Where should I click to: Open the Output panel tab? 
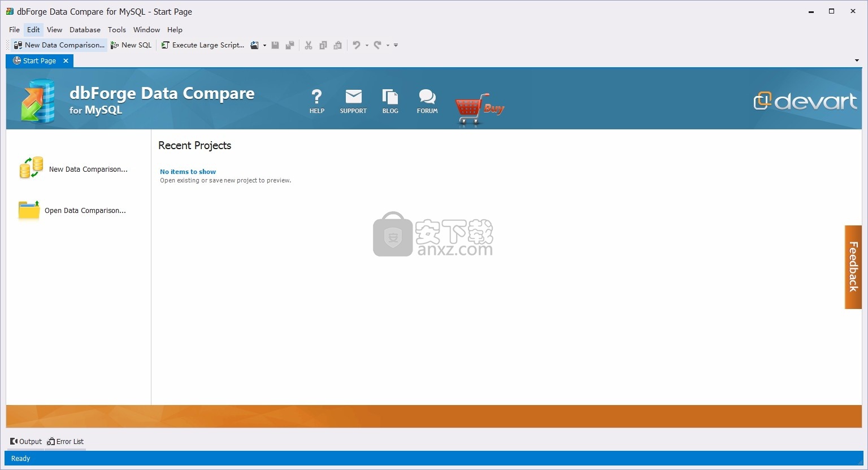(26, 442)
